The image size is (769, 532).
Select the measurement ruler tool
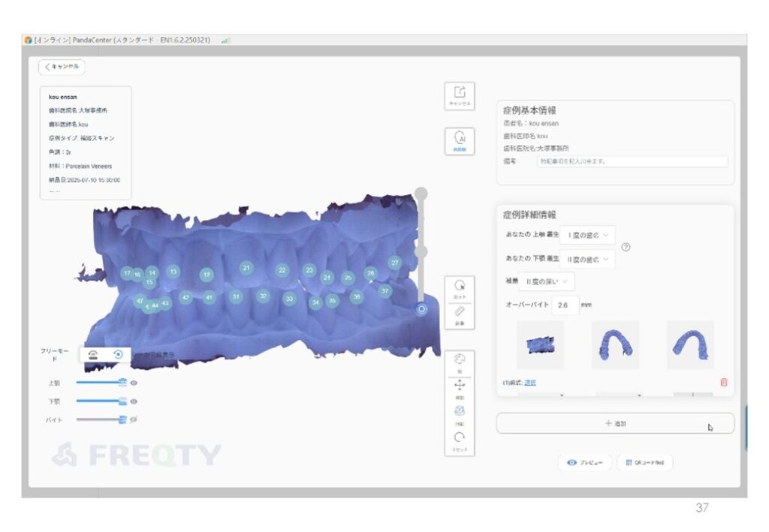click(459, 312)
